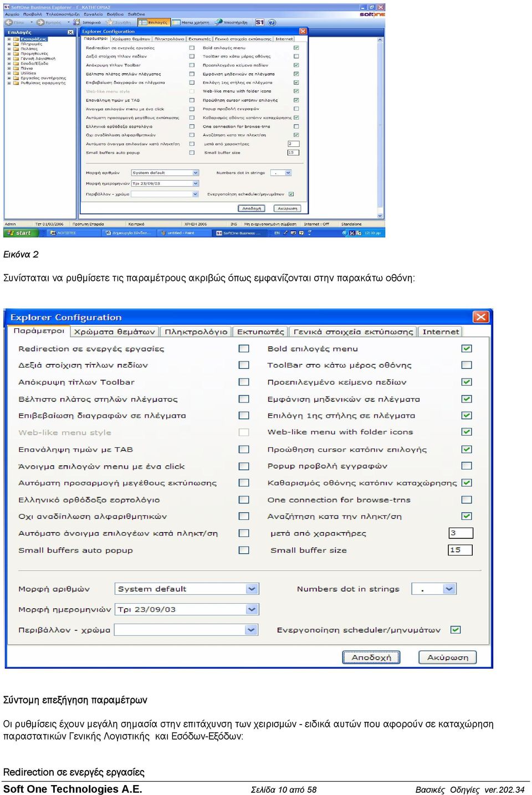The image size is (532, 795).
Task: Expand the Πάγια tree node
Action: [9, 69]
